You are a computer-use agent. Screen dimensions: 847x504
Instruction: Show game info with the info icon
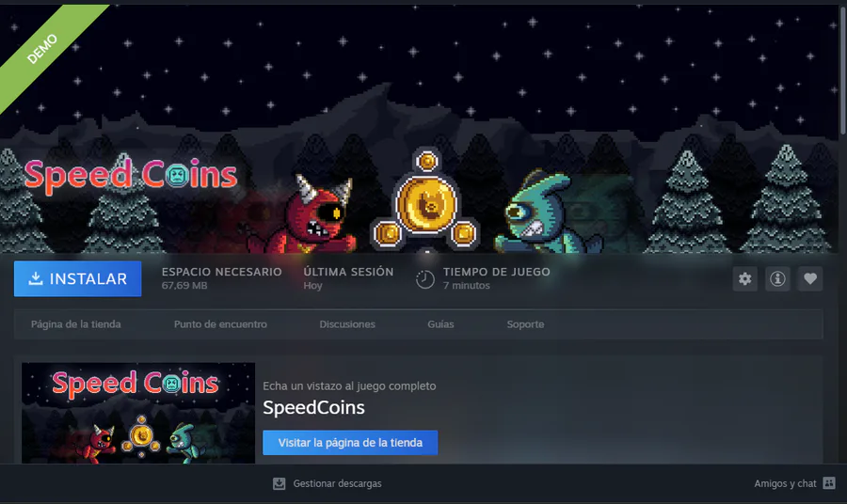777,278
